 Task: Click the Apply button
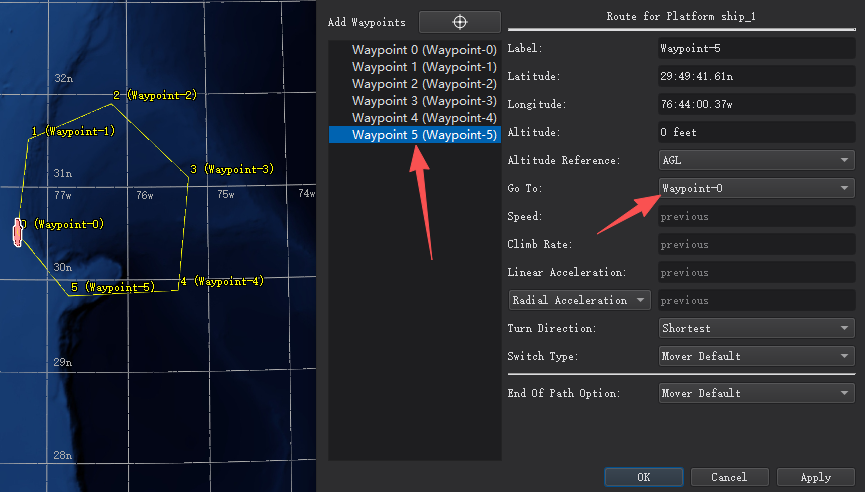pyautogui.click(x=815, y=477)
